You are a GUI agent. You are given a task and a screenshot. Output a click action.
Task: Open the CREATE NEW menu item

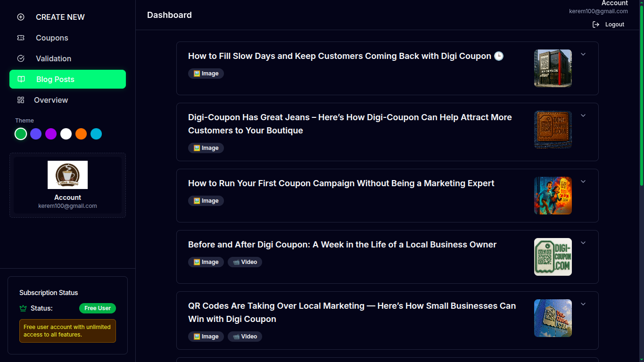[x=67, y=17]
